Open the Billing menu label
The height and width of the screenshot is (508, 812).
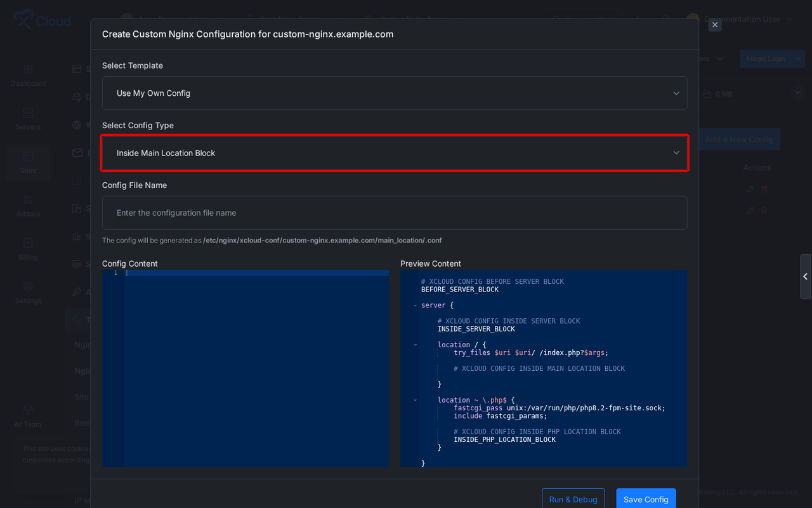[x=28, y=257]
